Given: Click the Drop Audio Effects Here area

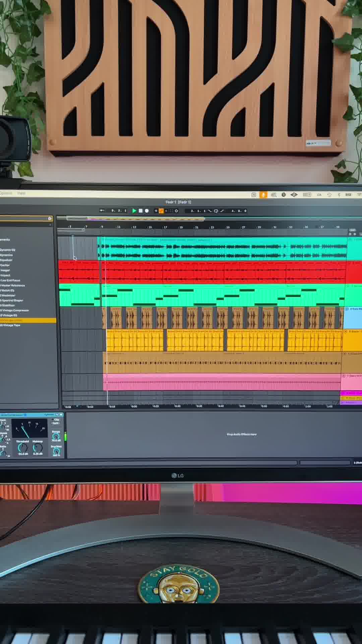Looking at the screenshot, I should click(x=242, y=434).
